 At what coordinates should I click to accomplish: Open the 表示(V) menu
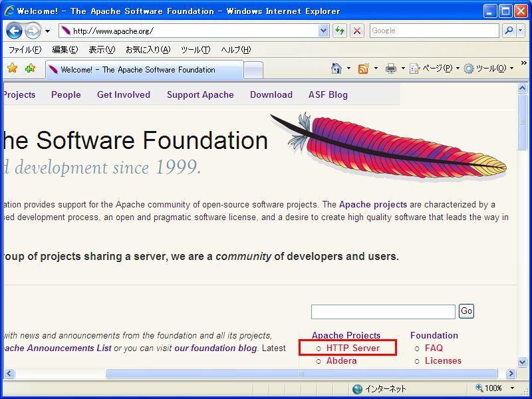(102, 50)
